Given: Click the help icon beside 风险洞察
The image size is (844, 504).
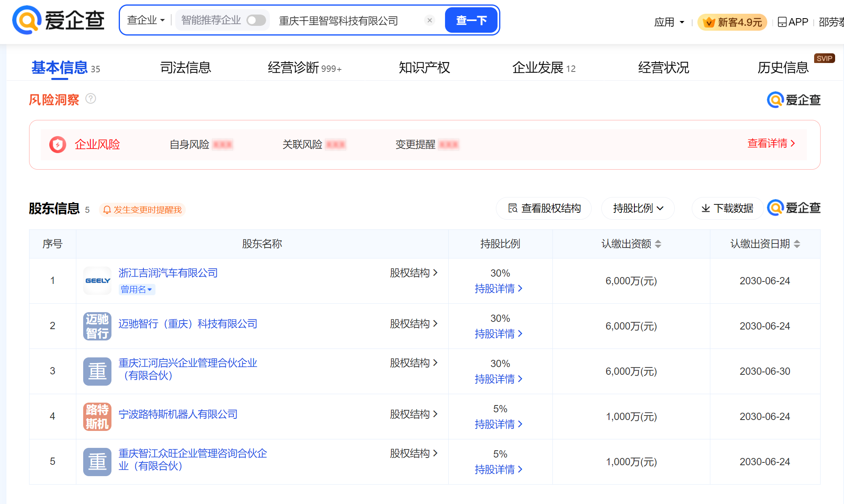Looking at the screenshot, I should 91,99.
